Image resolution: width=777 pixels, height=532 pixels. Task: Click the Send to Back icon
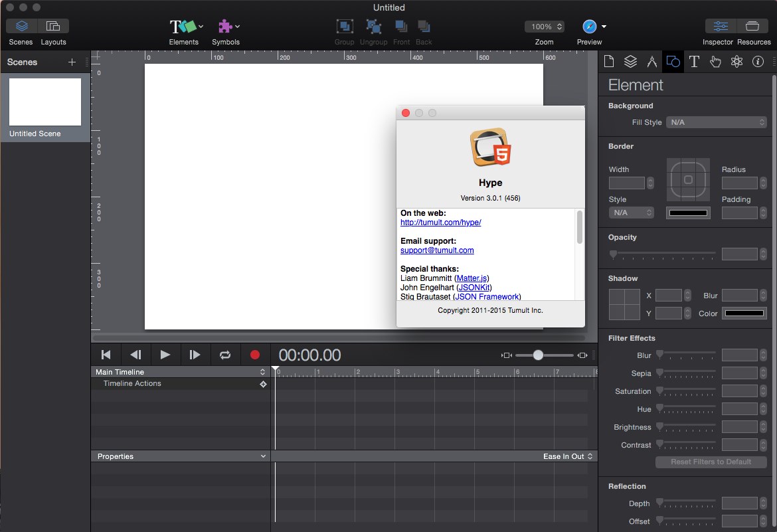coord(424,27)
